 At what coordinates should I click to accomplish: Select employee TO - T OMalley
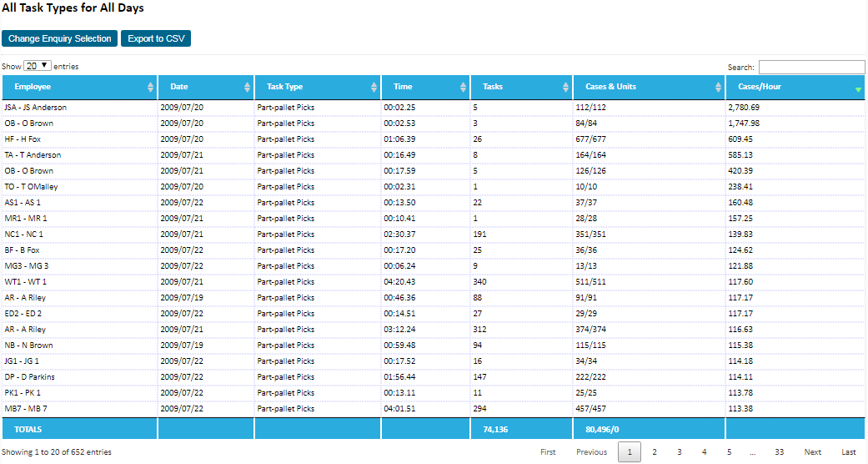coord(31,187)
